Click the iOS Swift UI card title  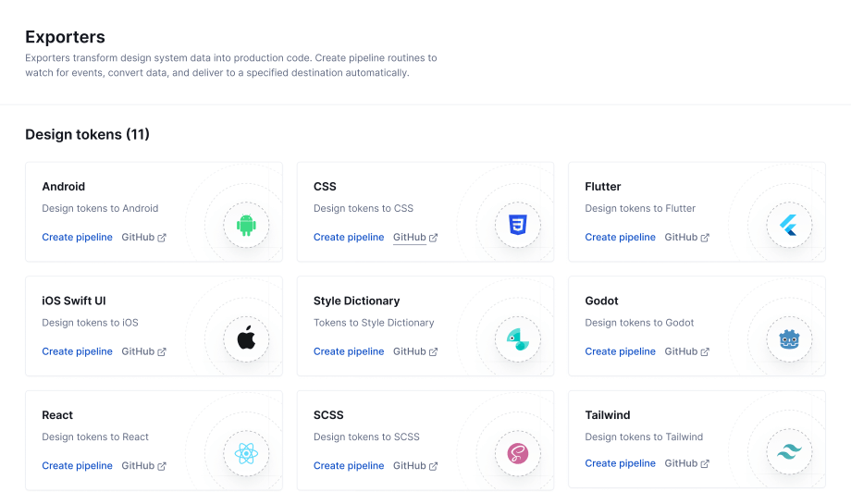coord(74,301)
